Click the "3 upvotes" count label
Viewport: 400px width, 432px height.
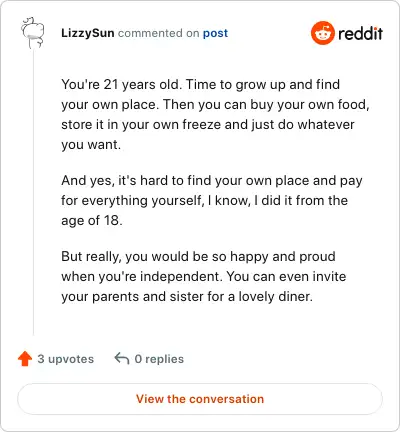point(66,359)
